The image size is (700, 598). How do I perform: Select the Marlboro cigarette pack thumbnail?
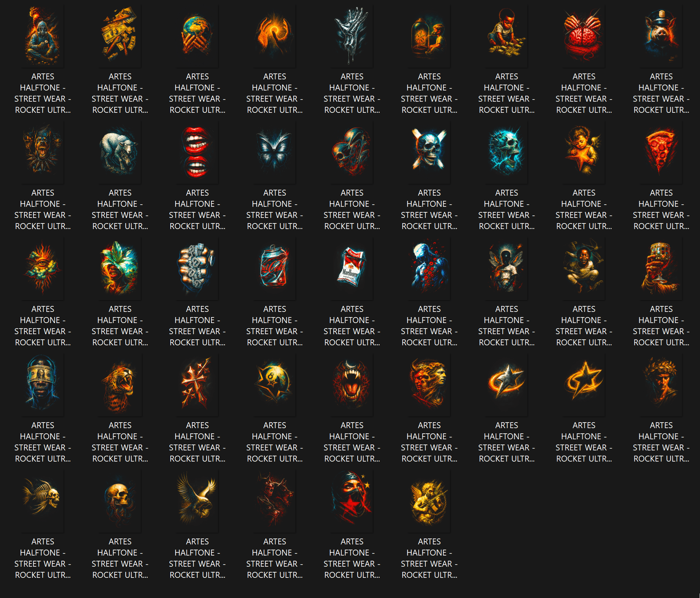pyautogui.click(x=352, y=268)
